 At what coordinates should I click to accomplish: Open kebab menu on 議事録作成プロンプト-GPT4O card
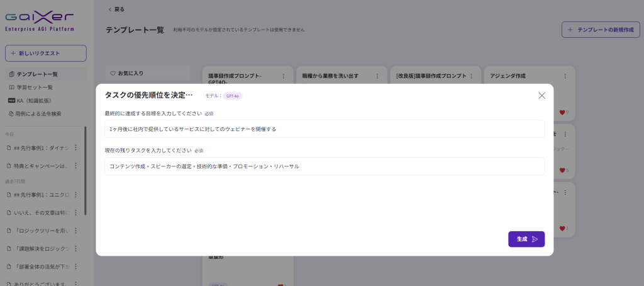point(283,76)
